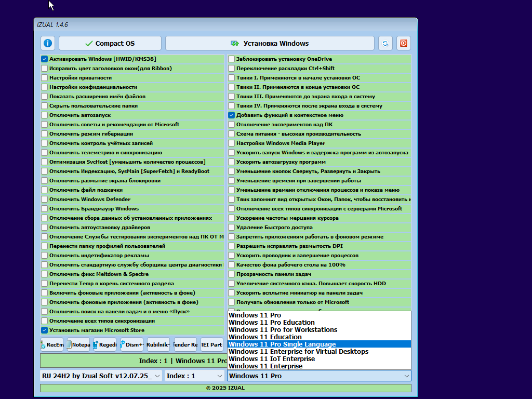Uncheck Активировать Windows [HWID/KMS38]

[45, 59]
